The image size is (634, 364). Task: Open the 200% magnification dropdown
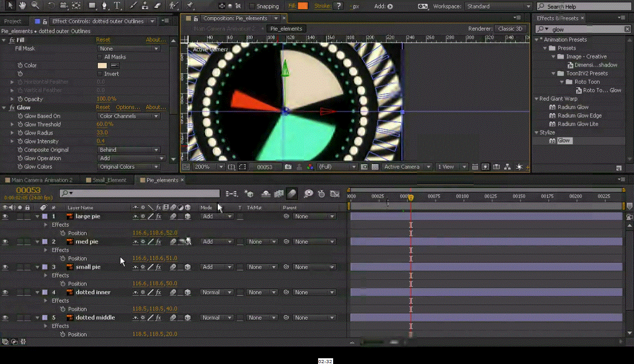coord(209,167)
